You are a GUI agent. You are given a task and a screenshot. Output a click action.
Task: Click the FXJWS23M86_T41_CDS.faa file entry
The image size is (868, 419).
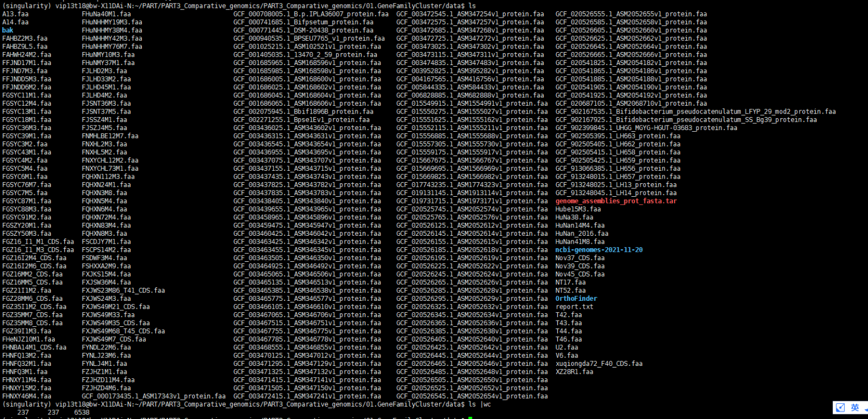(123, 291)
